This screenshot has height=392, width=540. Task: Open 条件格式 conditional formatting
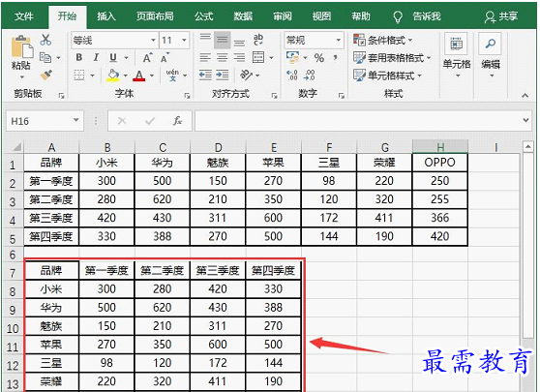[x=382, y=40]
